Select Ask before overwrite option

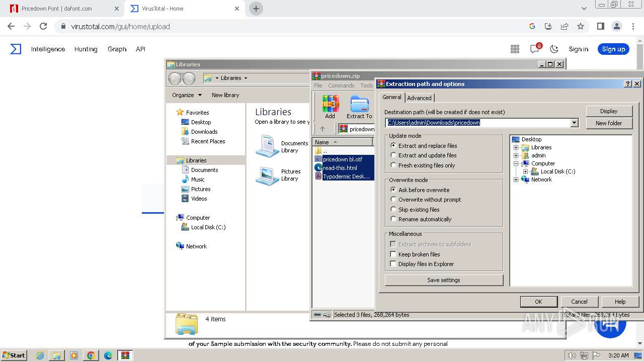click(393, 190)
